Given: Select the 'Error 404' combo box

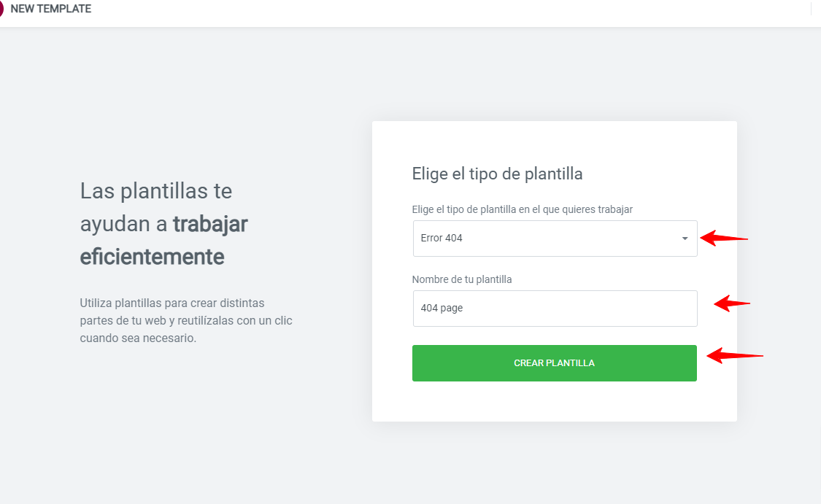Looking at the screenshot, I should coord(555,239).
